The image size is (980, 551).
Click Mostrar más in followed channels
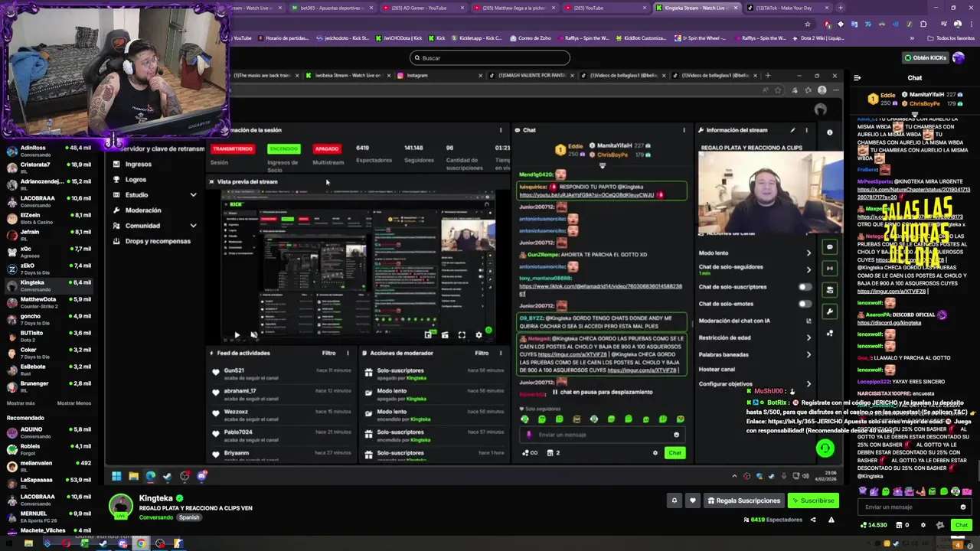coord(21,403)
